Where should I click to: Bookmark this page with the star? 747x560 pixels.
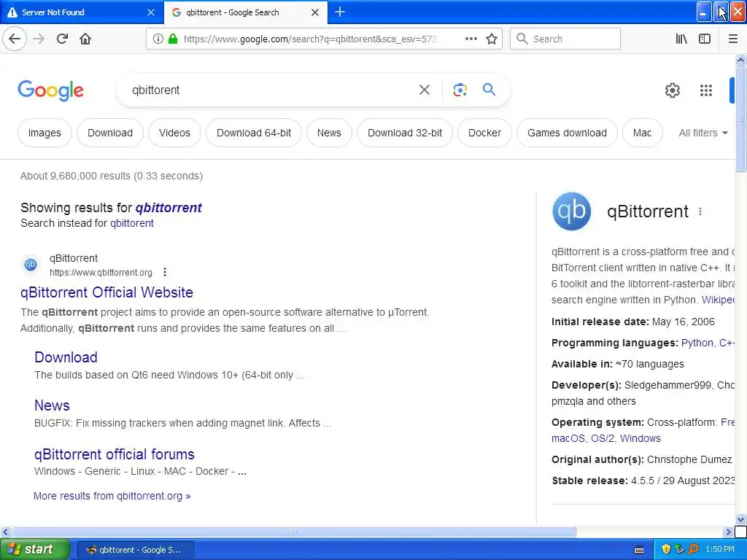point(492,39)
